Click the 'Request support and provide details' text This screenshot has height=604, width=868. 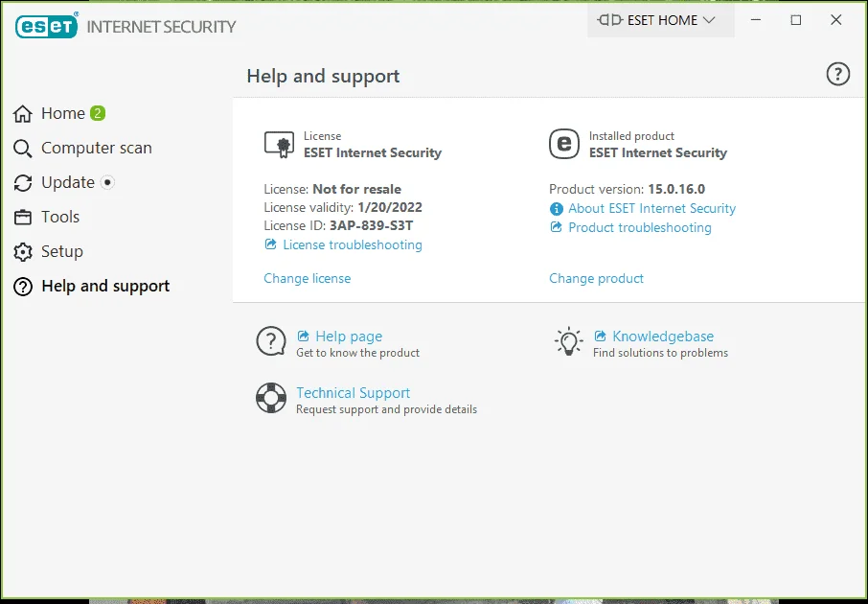tap(386, 409)
